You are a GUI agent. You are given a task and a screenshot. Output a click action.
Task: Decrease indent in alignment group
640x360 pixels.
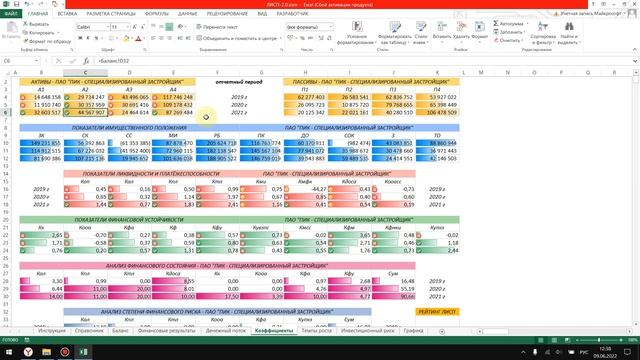point(180,38)
